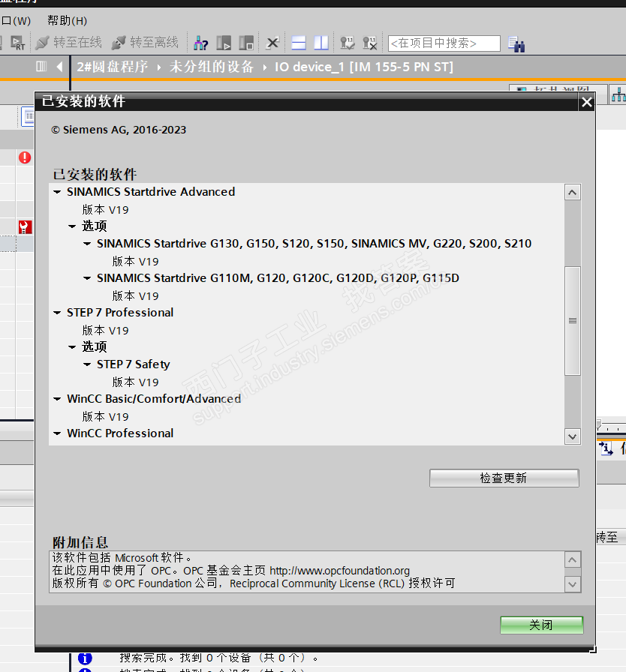Select version V19 under WinCC Basic/Comfort/Advanced
This screenshot has width=626, height=672.
click(x=106, y=416)
